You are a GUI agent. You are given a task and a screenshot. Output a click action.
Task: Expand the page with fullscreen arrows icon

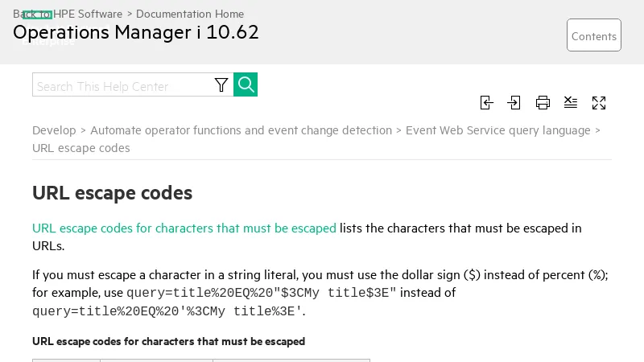(x=599, y=102)
